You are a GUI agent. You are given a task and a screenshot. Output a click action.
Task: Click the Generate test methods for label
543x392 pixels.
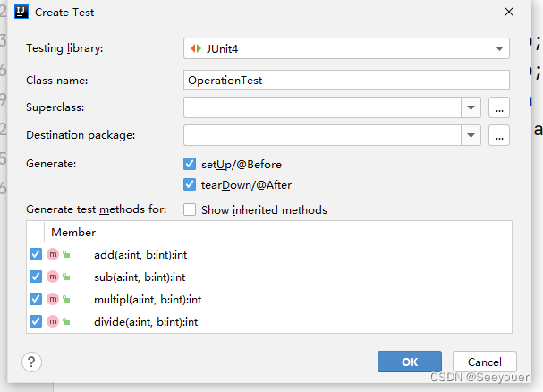click(x=97, y=209)
